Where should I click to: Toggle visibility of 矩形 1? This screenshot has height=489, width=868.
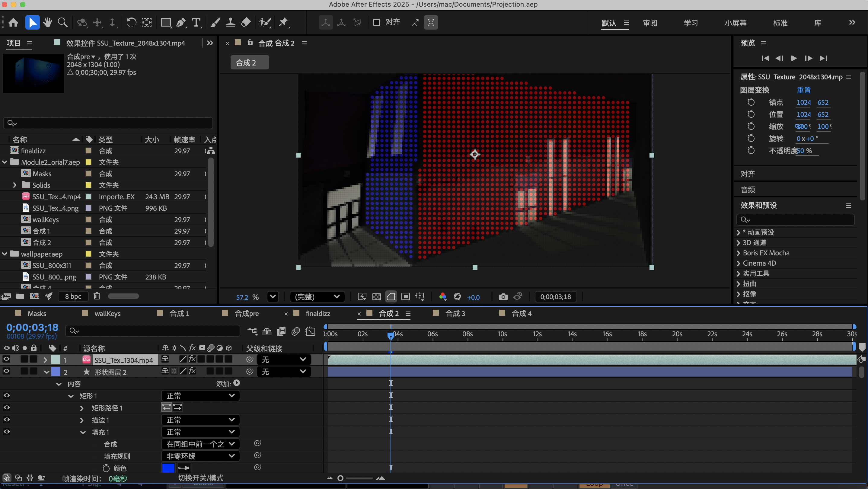pyautogui.click(x=6, y=395)
